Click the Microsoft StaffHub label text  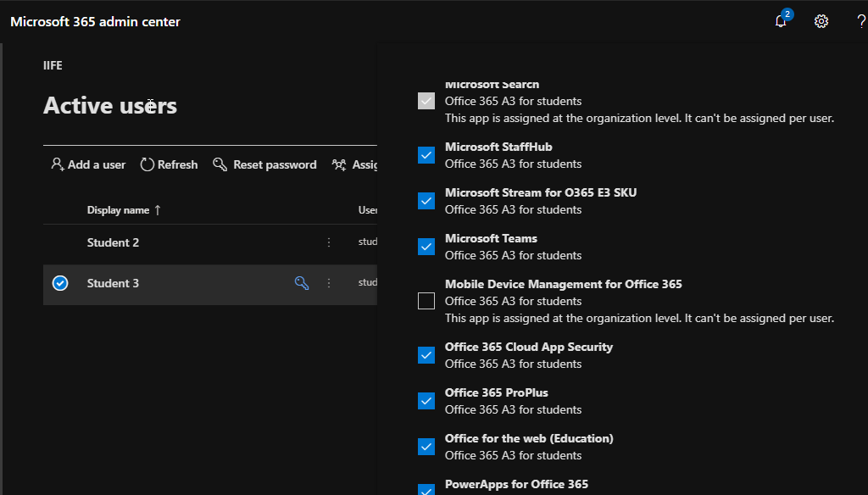tap(498, 147)
